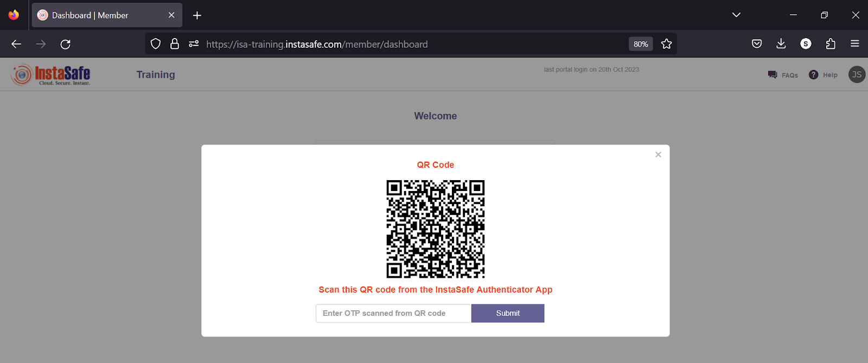Click the InstaSafe logo
Image resolution: width=868 pixels, height=363 pixels.
pyautogui.click(x=50, y=75)
